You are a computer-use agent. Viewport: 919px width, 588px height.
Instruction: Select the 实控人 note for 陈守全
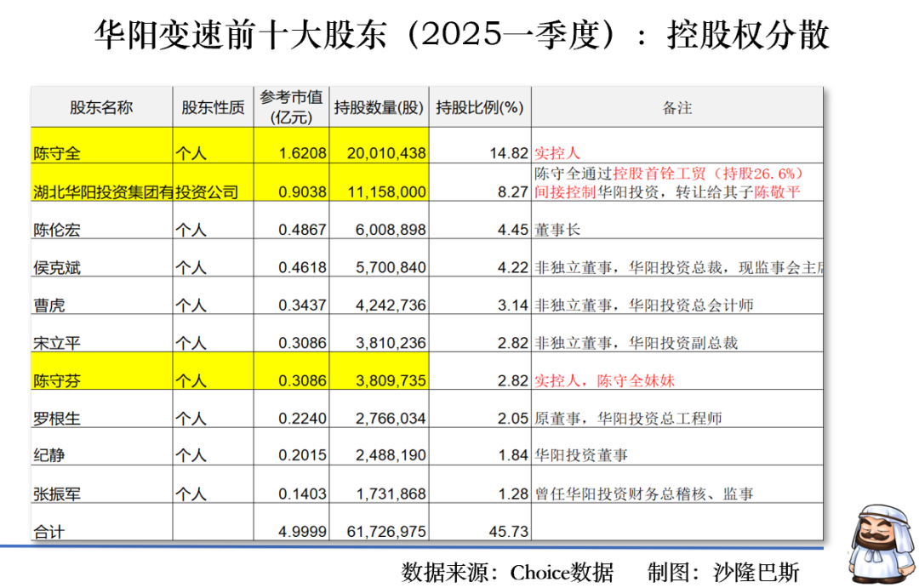pos(557,154)
